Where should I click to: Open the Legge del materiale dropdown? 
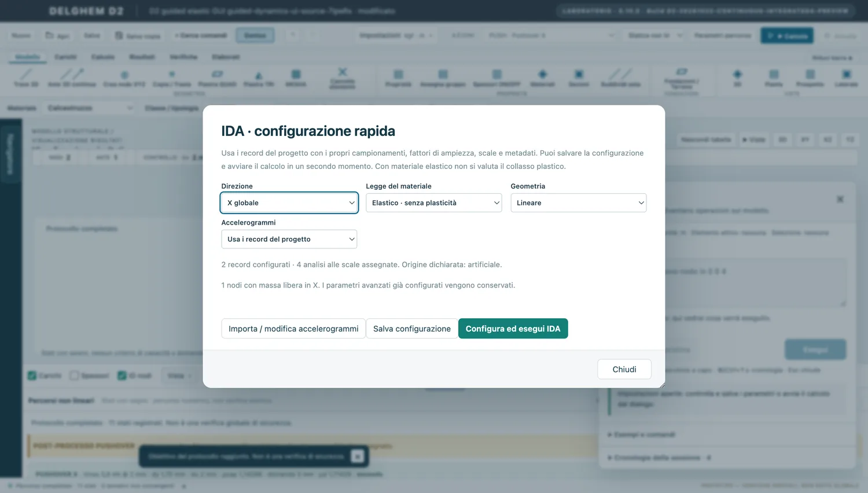(x=434, y=203)
